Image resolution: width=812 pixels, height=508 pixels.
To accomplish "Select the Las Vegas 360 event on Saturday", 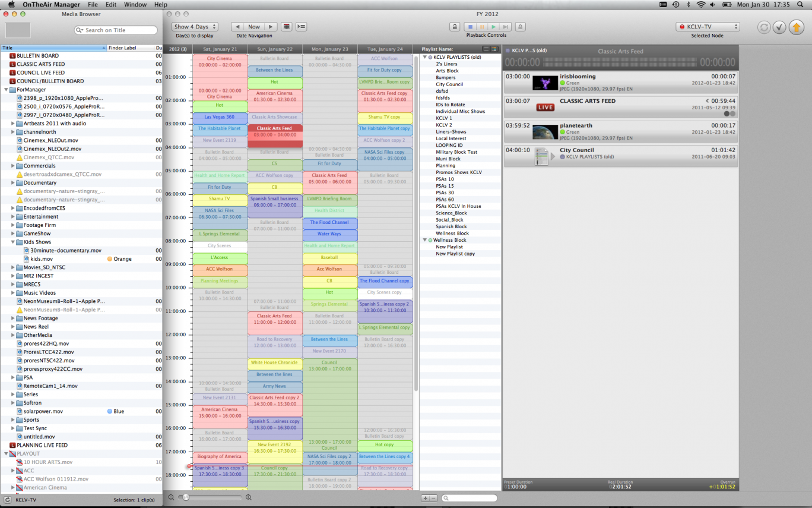I will coord(220,118).
